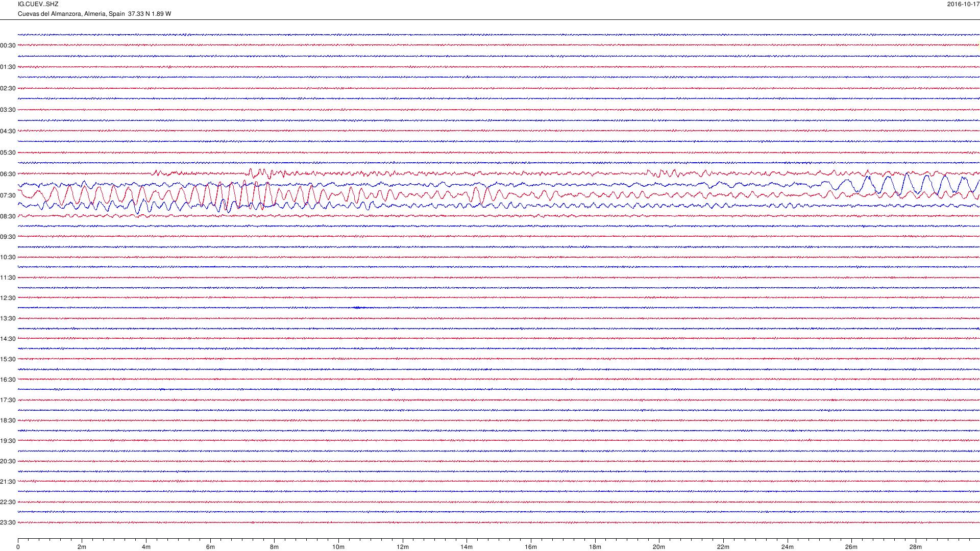The width and height of the screenshot is (980, 551).
Task: Click the 6m axis tick label
Action: click(x=210, y=547)
